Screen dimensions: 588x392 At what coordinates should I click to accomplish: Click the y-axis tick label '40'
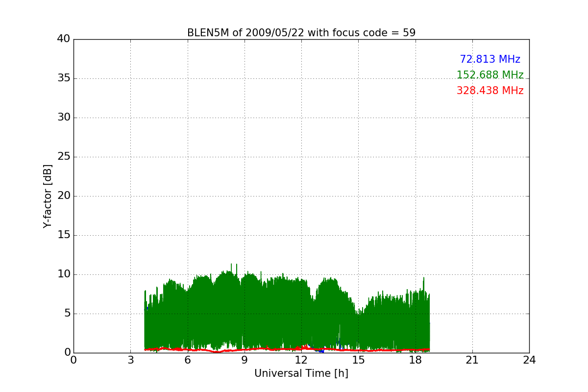(64, 39)
